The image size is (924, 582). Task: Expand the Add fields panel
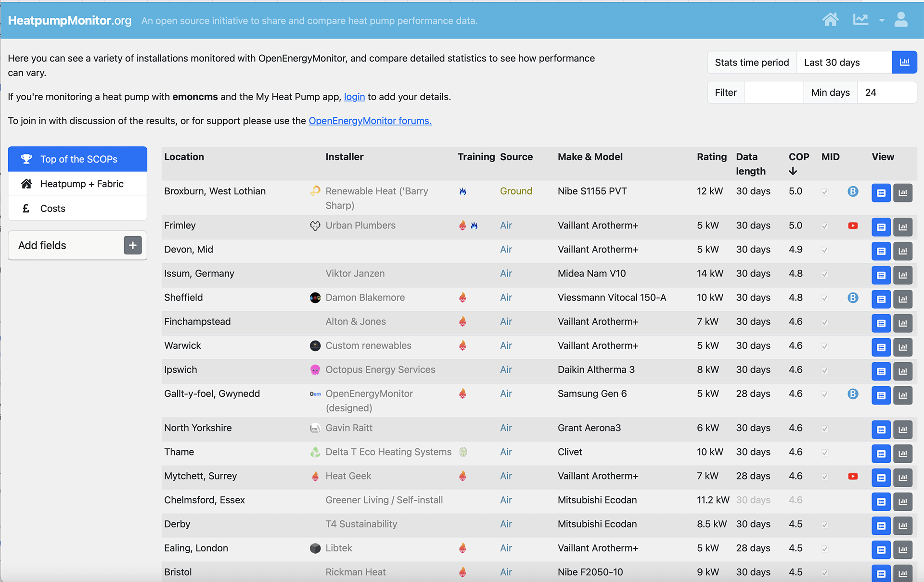point(77,245)
